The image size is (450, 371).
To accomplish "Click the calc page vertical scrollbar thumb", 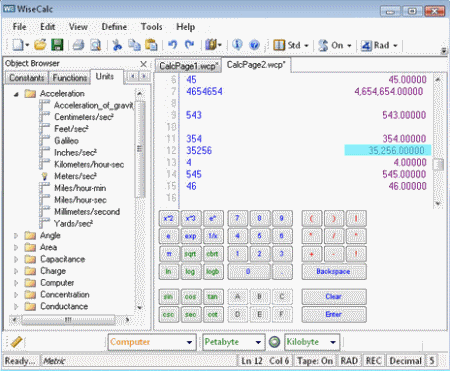I will [x=438, y=164].
